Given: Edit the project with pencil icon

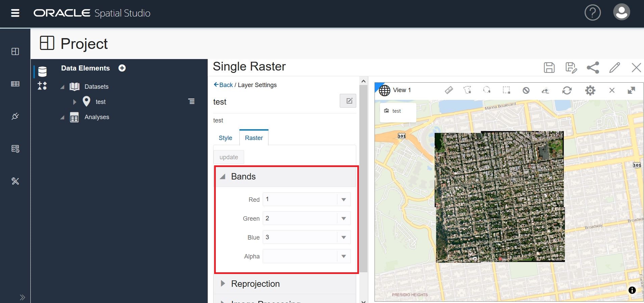Looking at the screenshot, I should (615, 67).
